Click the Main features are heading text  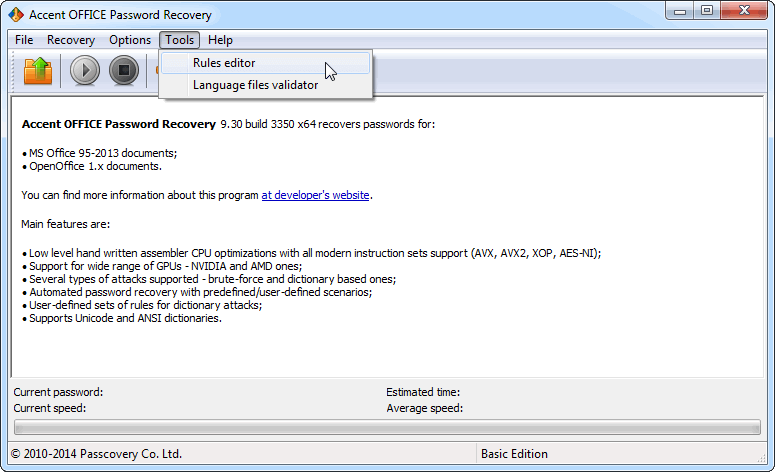tap(66, 224)
